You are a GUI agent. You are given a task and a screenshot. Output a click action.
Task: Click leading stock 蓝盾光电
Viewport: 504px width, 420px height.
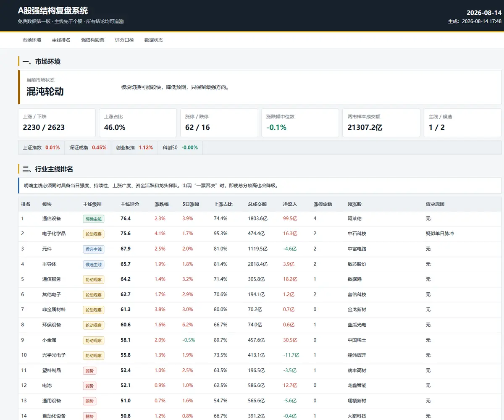pyautogui.click(x=357, y=325)
